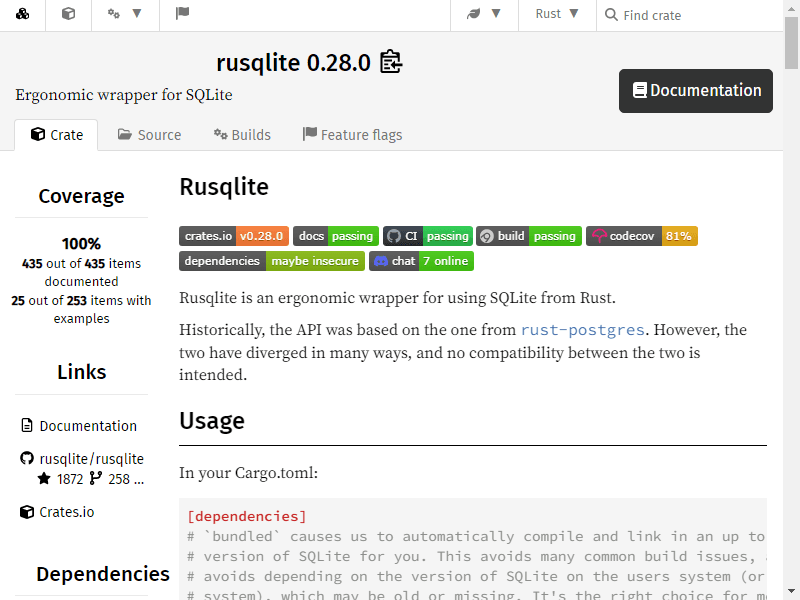This screenshot has width=800, height=600.
Task: Click the scrollbar down arrow
Action: coord(791,592)
